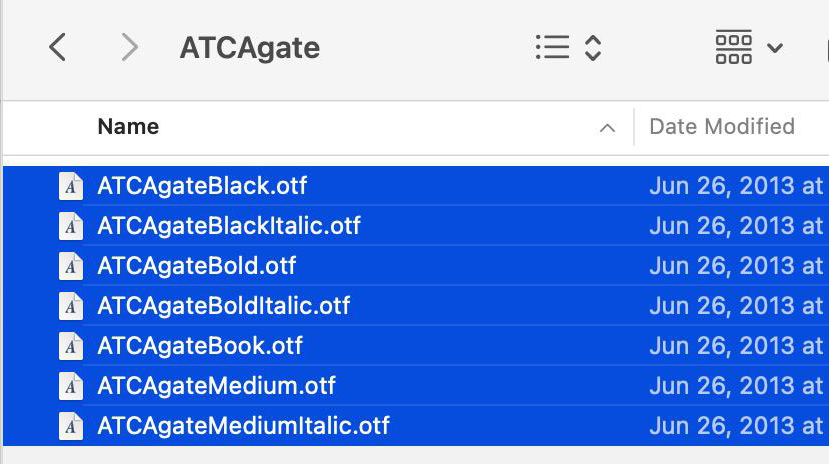
Task: Click the ATCAgateBlackItalic.otf font file icon
Action: 70,226
